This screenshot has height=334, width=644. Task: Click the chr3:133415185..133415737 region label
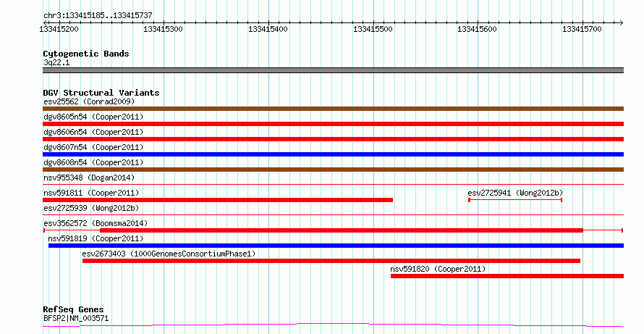tap(98, 15)
